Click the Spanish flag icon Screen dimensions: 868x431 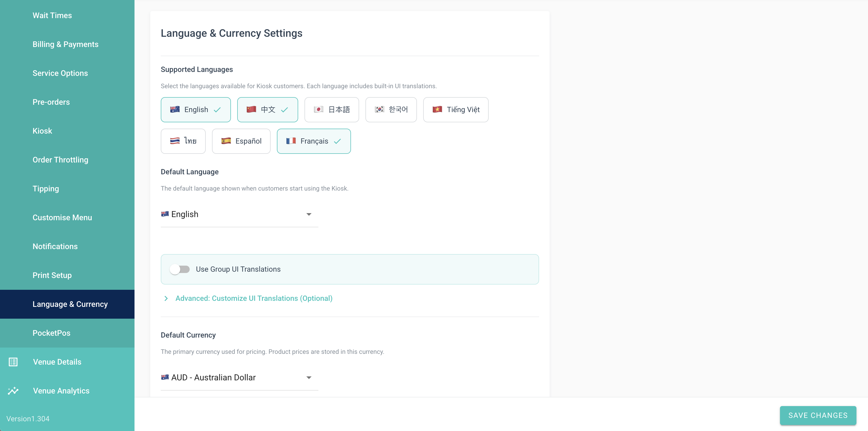(226, 141)
